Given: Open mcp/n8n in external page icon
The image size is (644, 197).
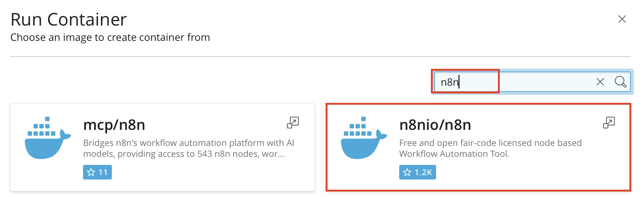Looking at the screenshot, I should (x=292, y=123).
